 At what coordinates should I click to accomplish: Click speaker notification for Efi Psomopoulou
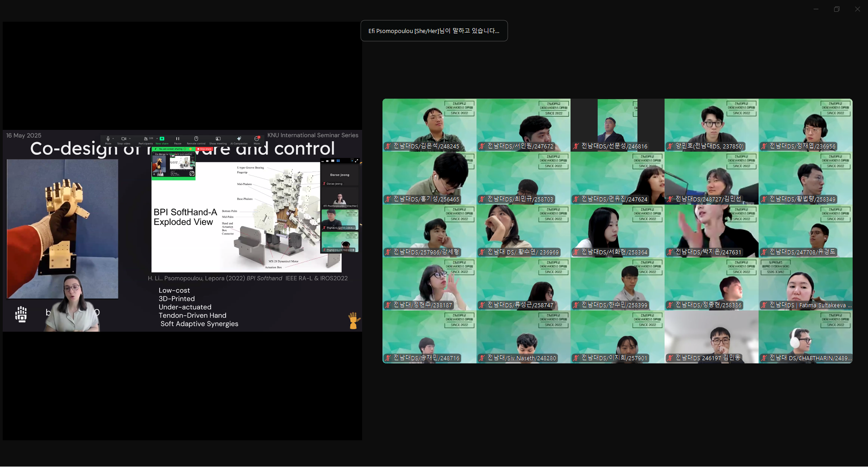tap(434, 31)
